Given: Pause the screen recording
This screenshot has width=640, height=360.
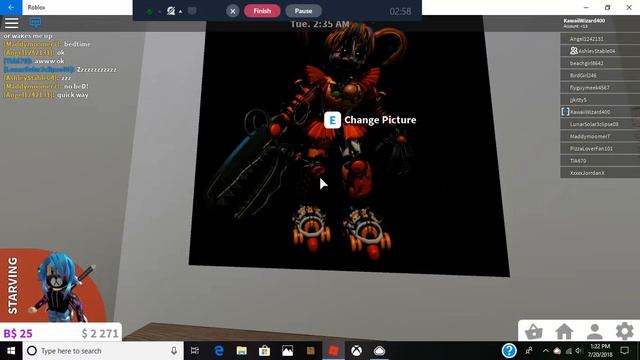Looking at the screenshot, I should pos(303,11).
